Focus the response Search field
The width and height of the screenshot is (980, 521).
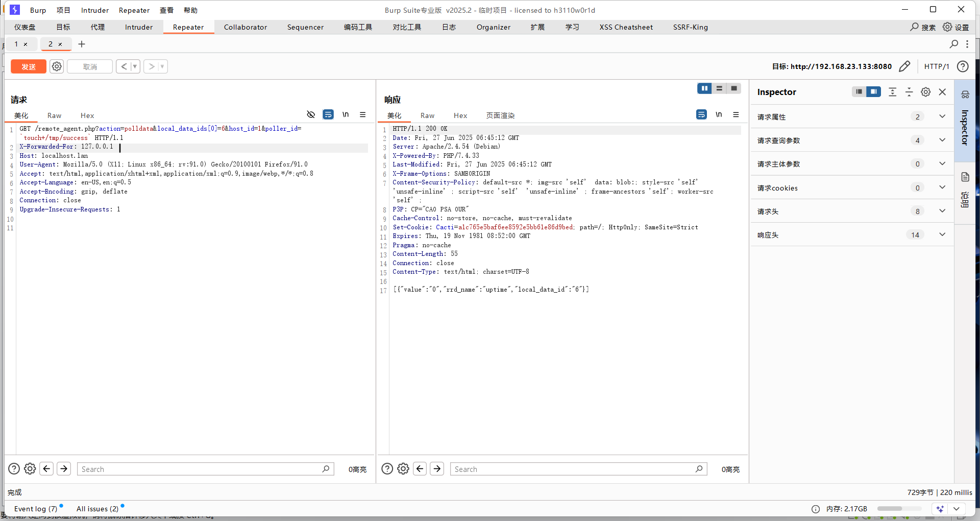point(578,469)
